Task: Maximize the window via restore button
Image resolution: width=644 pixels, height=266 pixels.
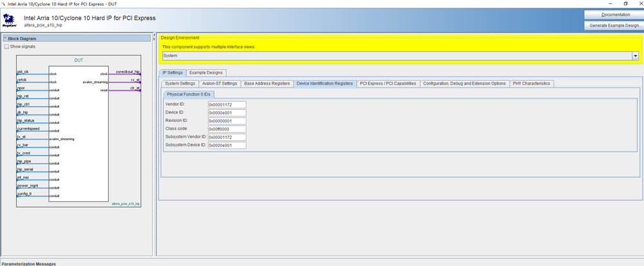Action: [x=625, y=3]
